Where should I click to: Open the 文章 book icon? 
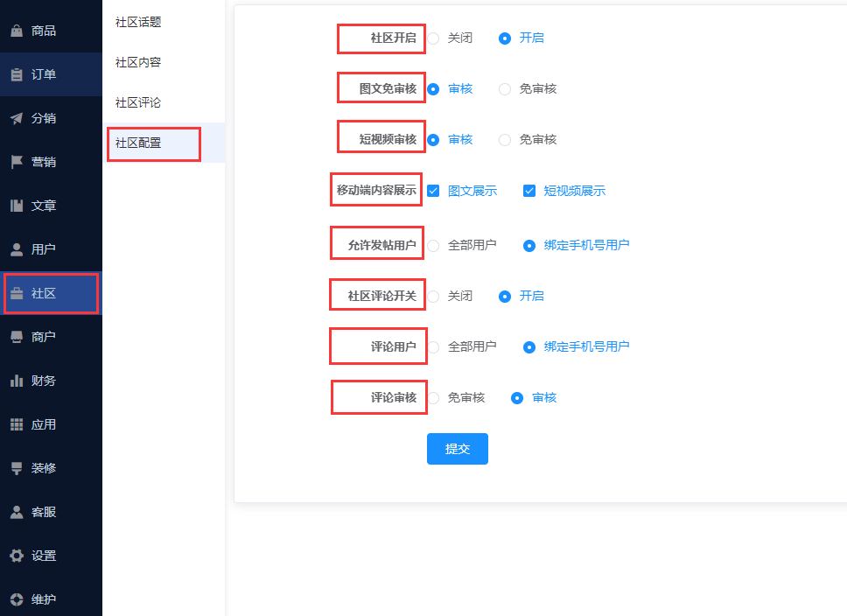tap(17, 206)
